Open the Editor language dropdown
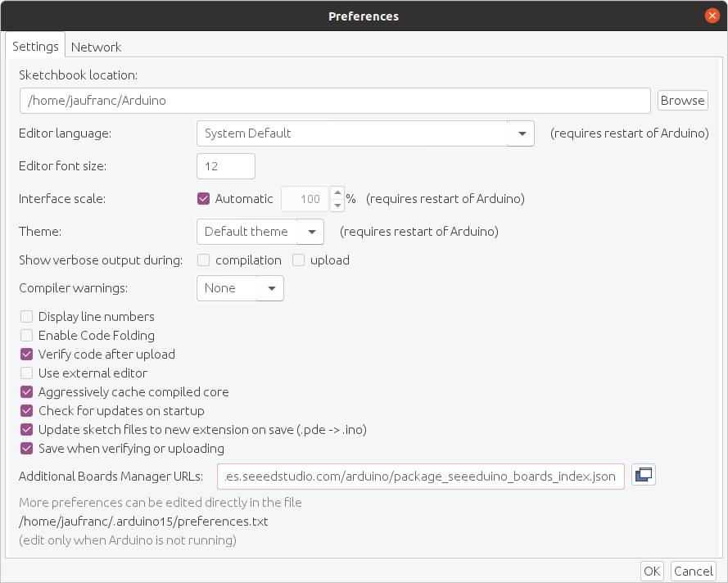 [365, 133]
